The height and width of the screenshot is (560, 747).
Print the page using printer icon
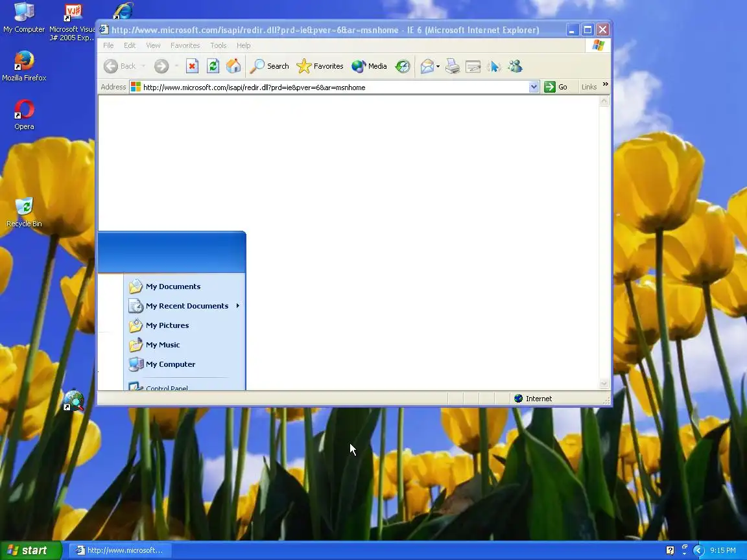point(452,66)
